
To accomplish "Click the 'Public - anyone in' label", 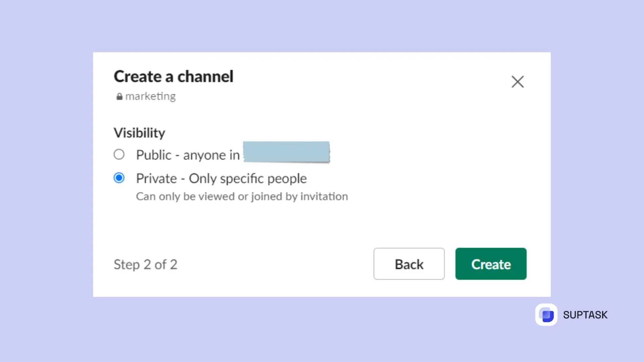I will click(188, 155).
